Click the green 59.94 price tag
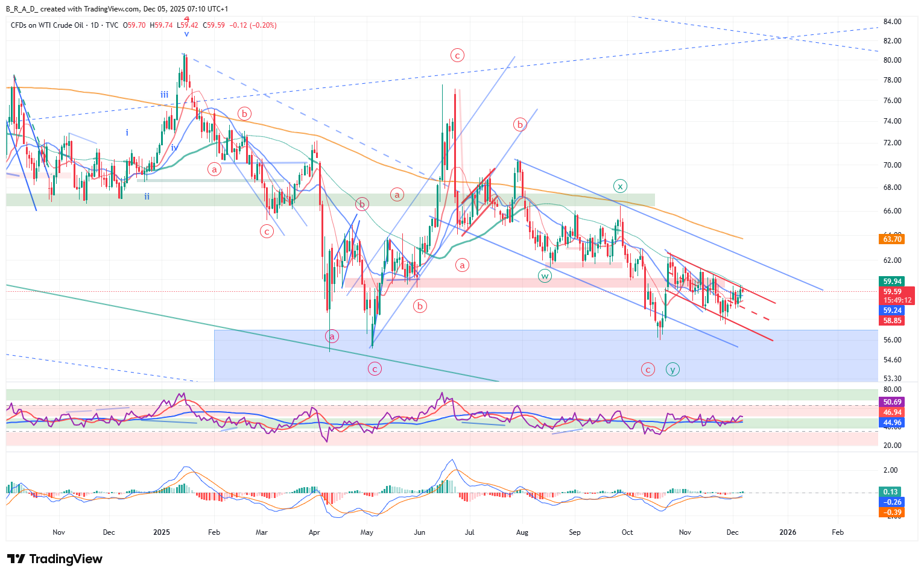Screen dimensions: 924x577 pos(892,282)
